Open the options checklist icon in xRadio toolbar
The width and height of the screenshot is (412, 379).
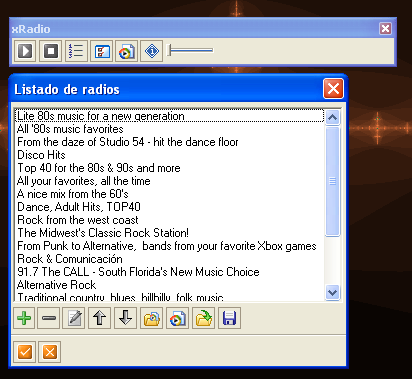point(101,51)
